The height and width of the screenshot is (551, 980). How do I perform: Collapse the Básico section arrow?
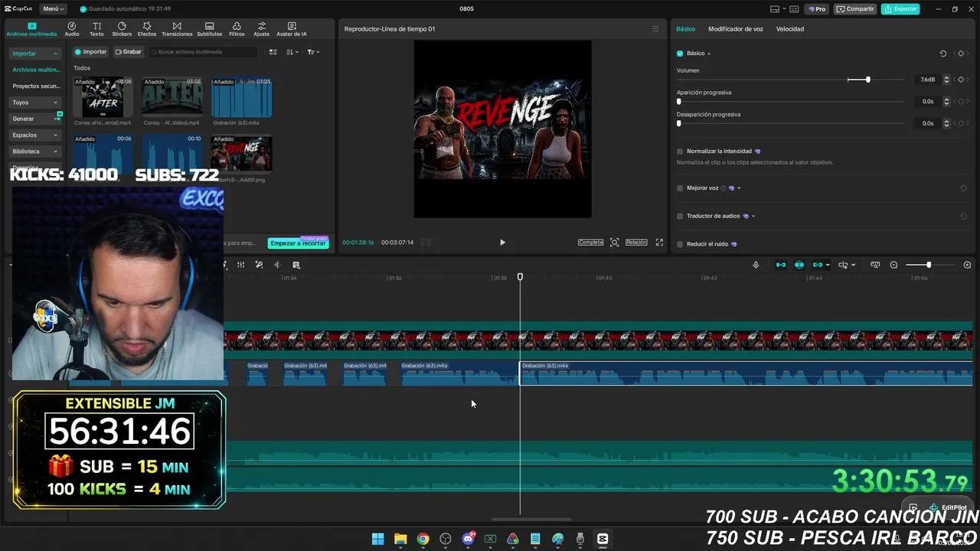(x=709, y=54)
